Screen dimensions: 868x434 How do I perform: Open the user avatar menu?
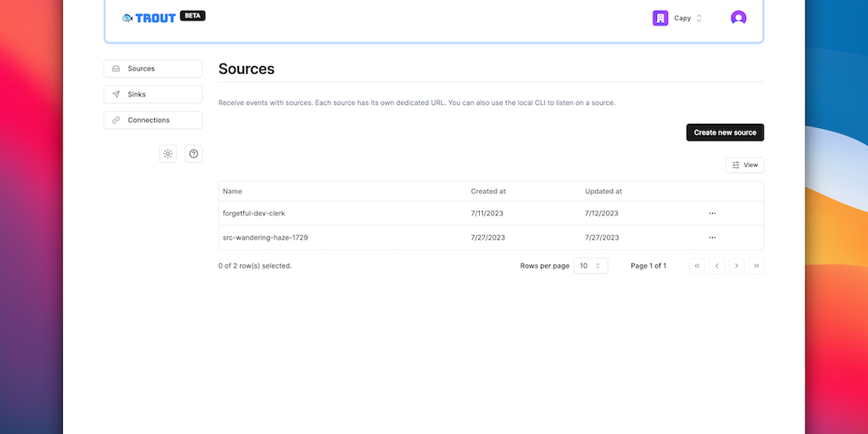point(738,18)
